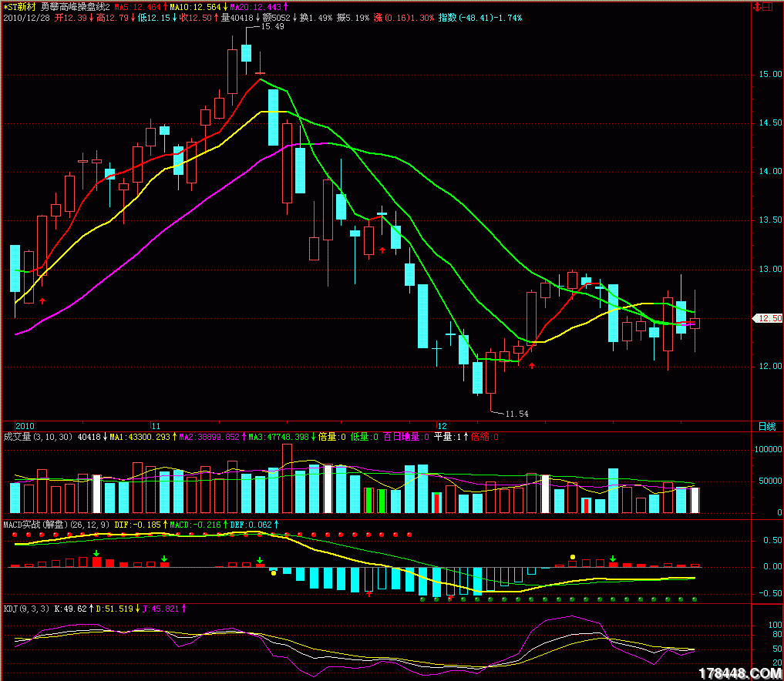
Task: Click the red icon left of the anchor
Action: pos(759,7)
